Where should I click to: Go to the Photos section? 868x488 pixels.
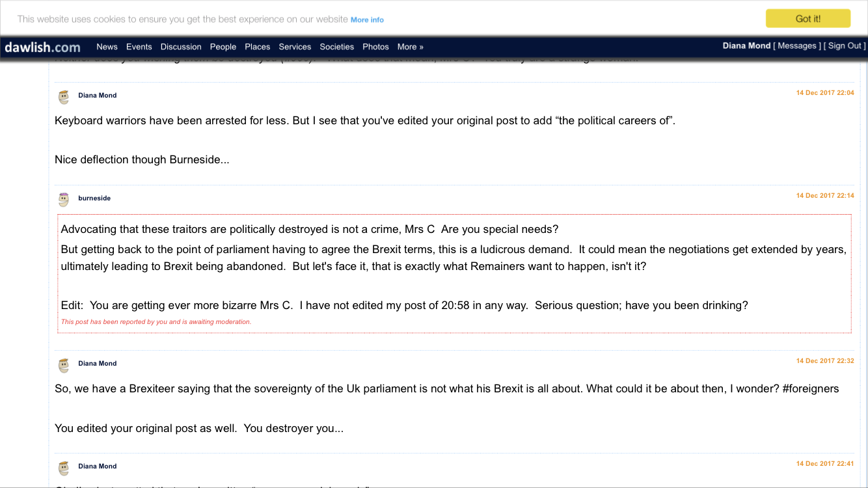[375, 47]
